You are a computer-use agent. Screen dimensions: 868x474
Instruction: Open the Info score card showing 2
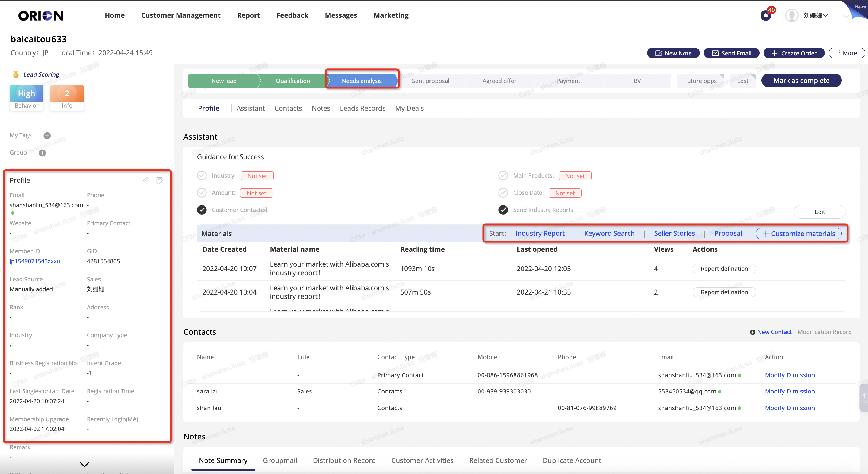point(67,97)
